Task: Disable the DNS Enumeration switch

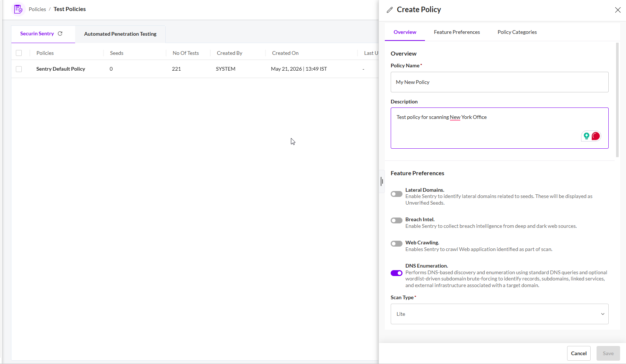Action: pyautogui.click(x=397, y=273)
